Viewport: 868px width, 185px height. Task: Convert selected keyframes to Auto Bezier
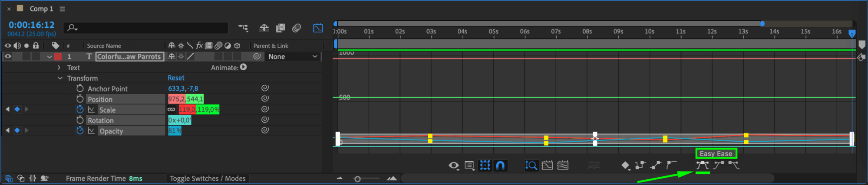pos(671,165)
